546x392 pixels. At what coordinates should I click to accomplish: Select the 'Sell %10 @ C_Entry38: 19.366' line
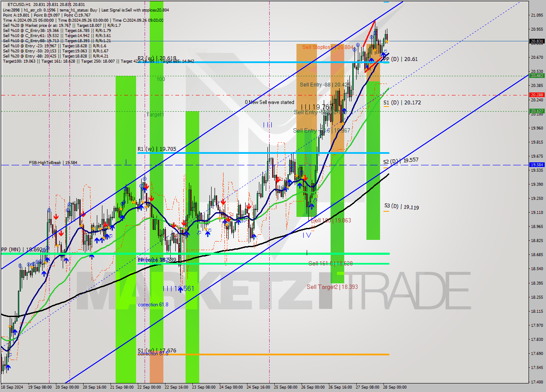coord(57,31)
